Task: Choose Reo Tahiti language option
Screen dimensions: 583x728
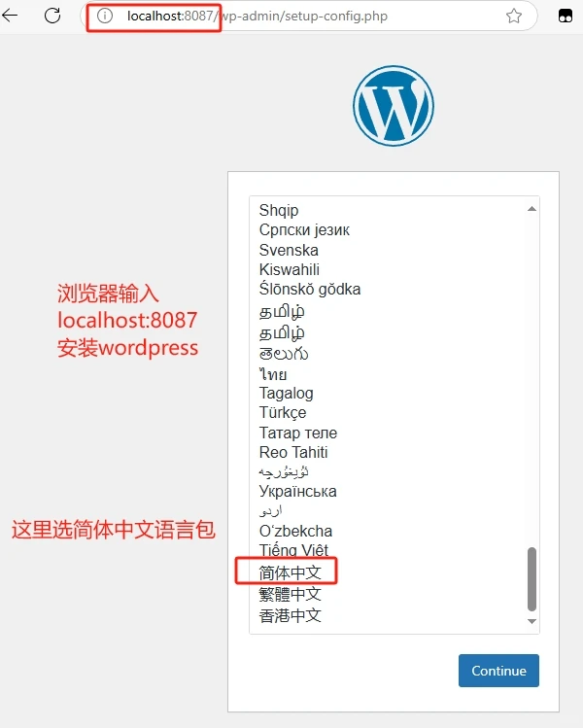Action: click(x=293, y=452)
